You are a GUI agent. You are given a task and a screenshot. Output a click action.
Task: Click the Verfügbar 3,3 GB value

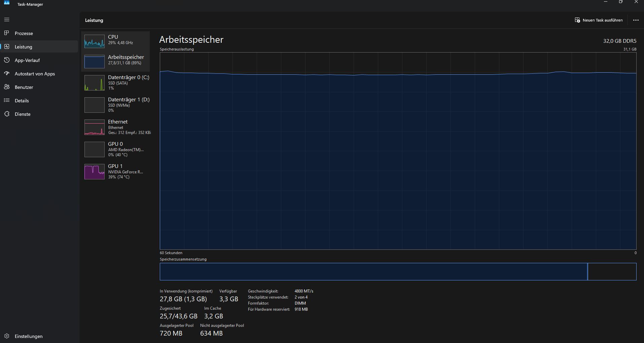coord(229,299)
